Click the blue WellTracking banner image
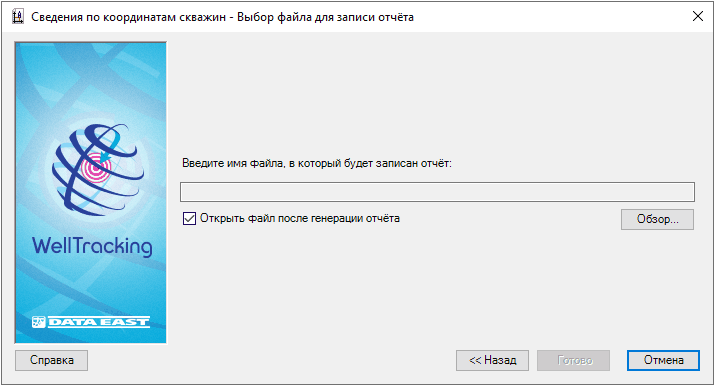The width and height of the screenshot is (715, 386). tap(91, 192)
